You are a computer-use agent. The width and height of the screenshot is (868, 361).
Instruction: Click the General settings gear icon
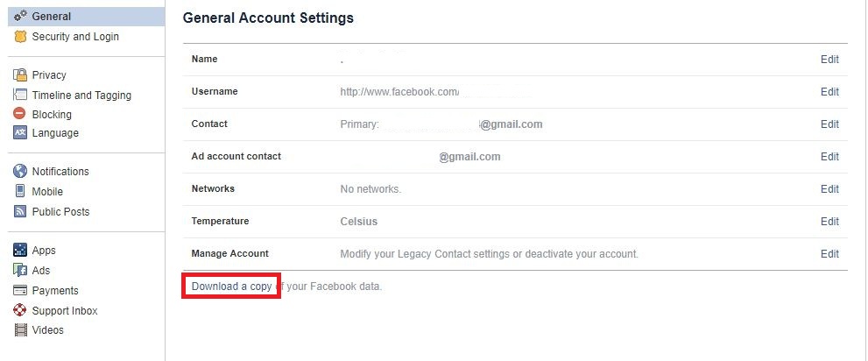click(20, 16)
